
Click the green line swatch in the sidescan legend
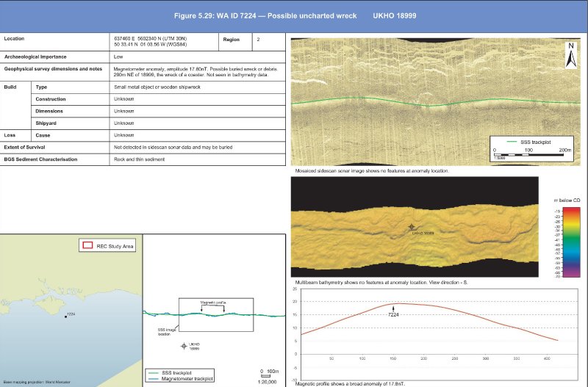(512, 142)
